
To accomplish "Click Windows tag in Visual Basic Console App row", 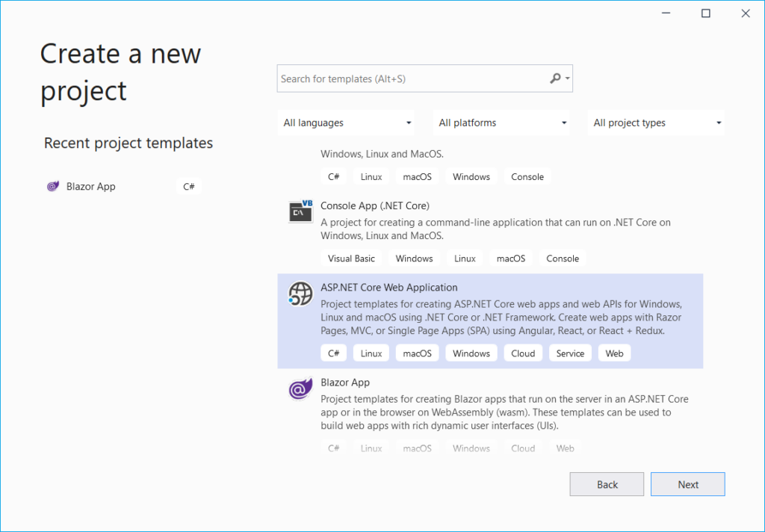I will point(414,259).
